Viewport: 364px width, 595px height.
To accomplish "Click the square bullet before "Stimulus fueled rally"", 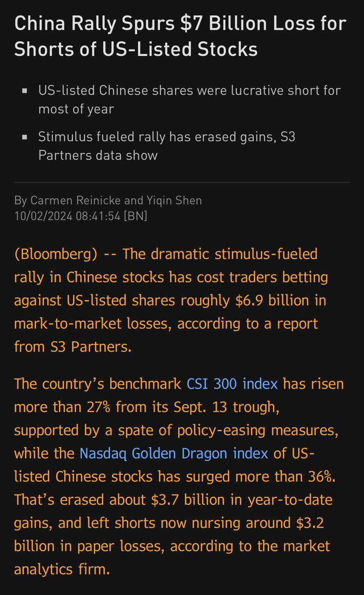I will [x=25, y=137].
